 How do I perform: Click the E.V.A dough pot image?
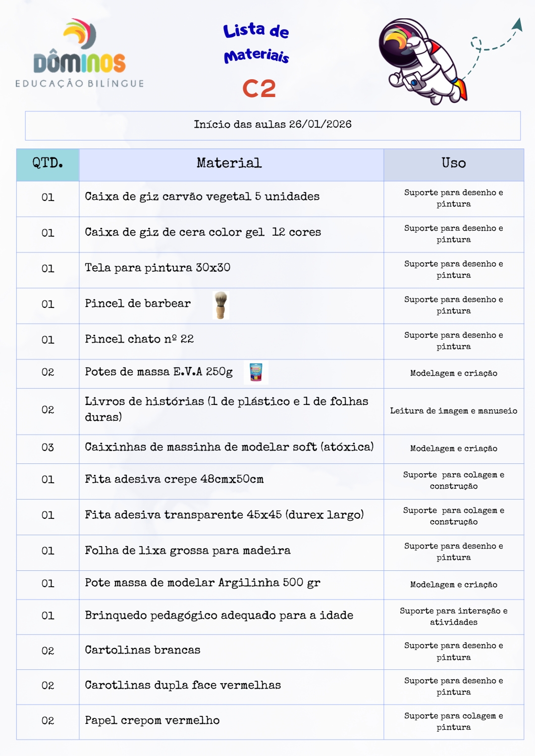[x=256, y=372]
